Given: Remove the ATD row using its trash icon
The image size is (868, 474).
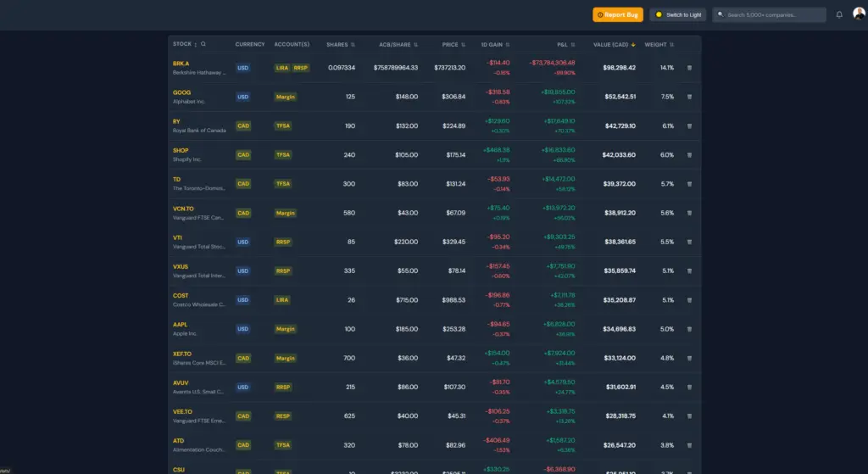Looking at the screenshot, I should tap(689, 445).
